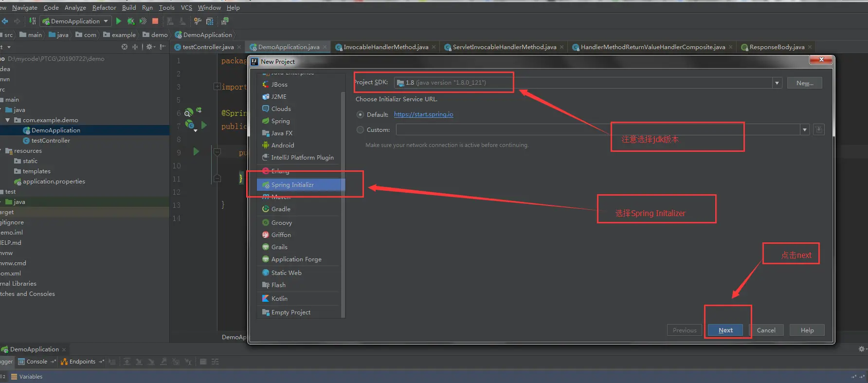Click the Kotlin icon in project type list
868x383 pixels.
pos(266,298)
